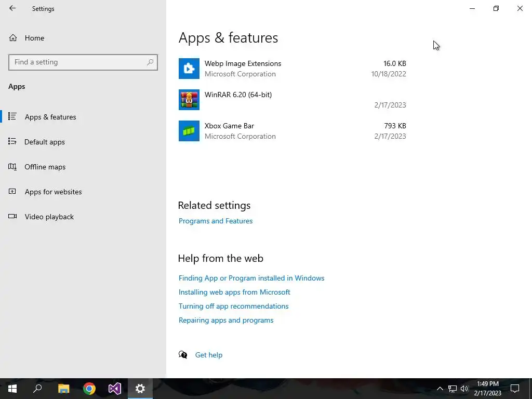The image size is (532, 399).
Task: Open Installing web apps from Microsoft link
Action: pyautogui.click(x=234, y=292)
